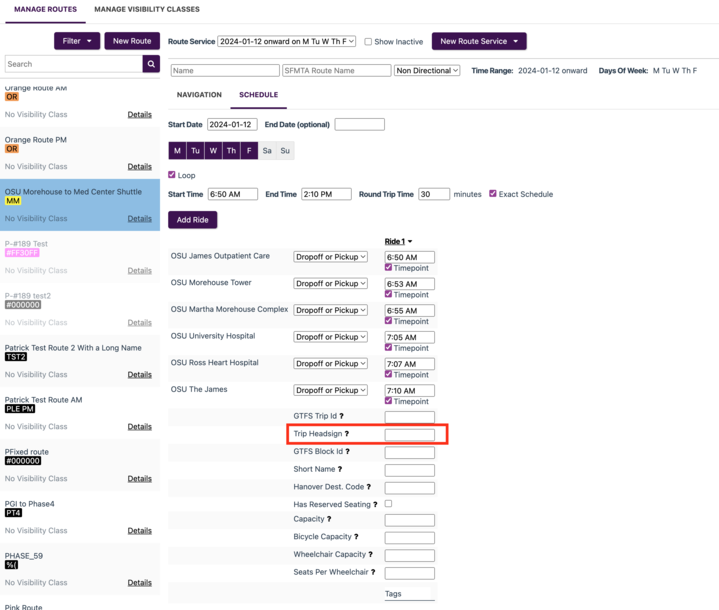Click the GTFS Block Id help question mark

pyautogui.click(x=348, y=451)
